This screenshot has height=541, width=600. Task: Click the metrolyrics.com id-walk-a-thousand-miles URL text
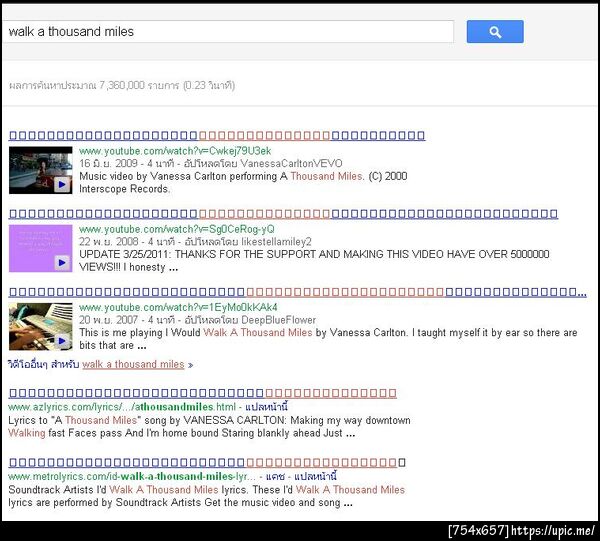pos(132,476)
